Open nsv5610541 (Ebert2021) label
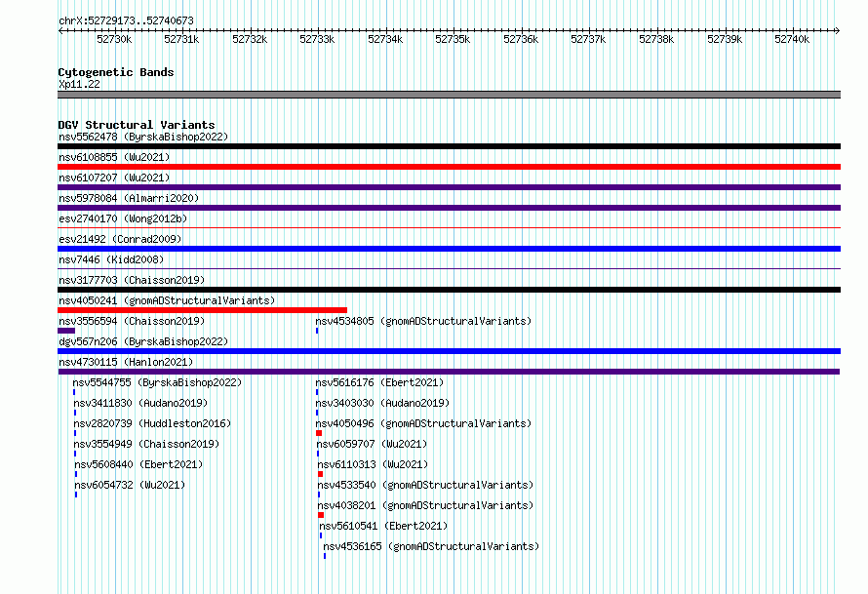868x594 pixels. click(x=383, y=526)
